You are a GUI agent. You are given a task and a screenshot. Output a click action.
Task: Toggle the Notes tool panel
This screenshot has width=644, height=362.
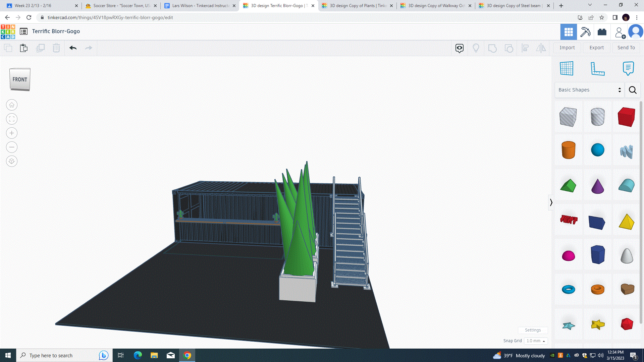pos(628,69)
